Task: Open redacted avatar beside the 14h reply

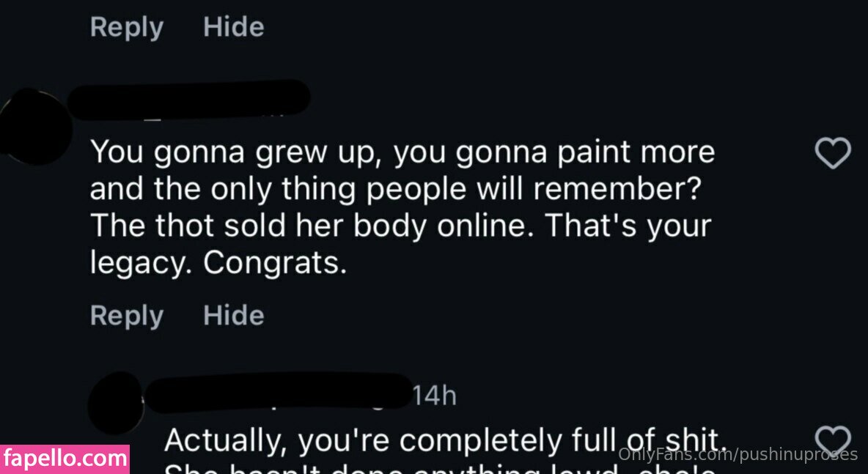Action: pyautogui.click(x=116, y=403)
